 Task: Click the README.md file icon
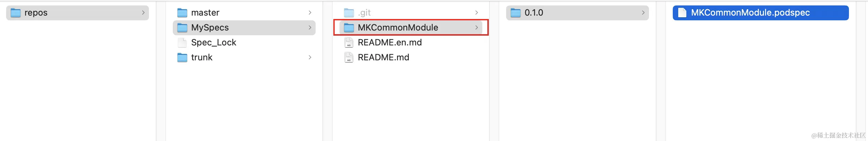coord(349,58)
